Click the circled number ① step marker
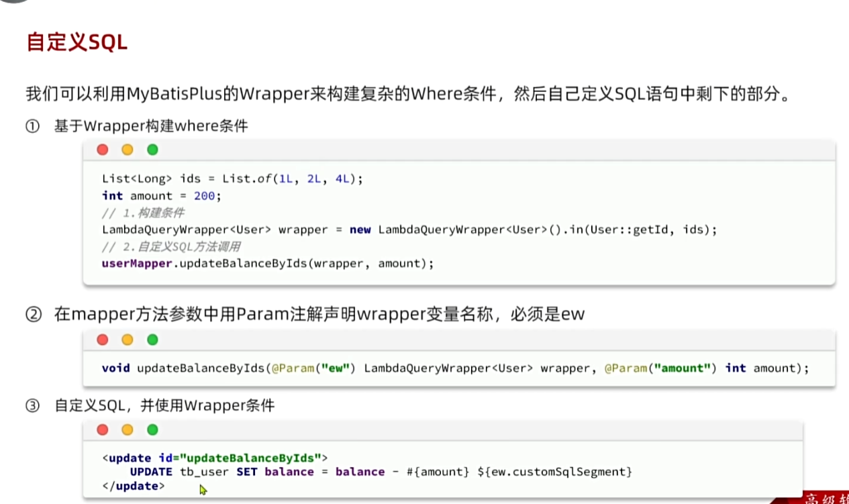849x504 pixels. pyautogui.click(x=33, y=126)
